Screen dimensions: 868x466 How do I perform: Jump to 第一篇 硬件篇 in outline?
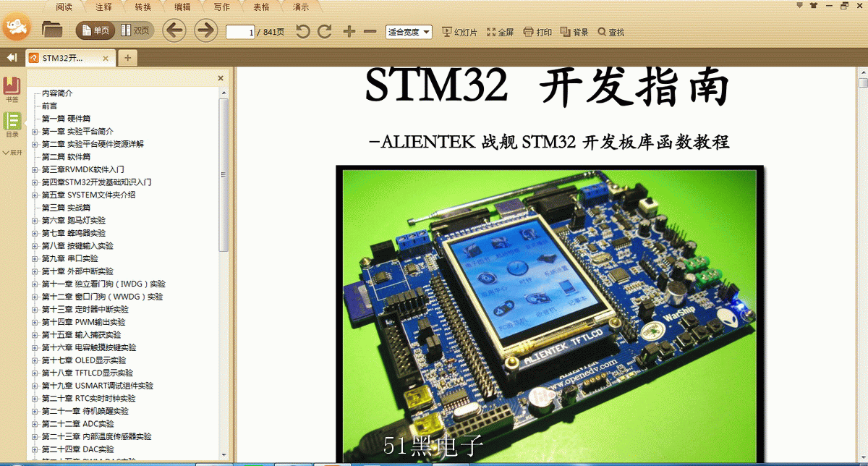pos(66,119)
